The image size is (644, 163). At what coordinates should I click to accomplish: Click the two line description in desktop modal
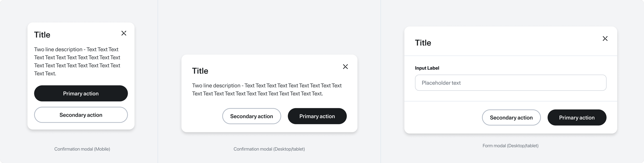coord(267,89)
